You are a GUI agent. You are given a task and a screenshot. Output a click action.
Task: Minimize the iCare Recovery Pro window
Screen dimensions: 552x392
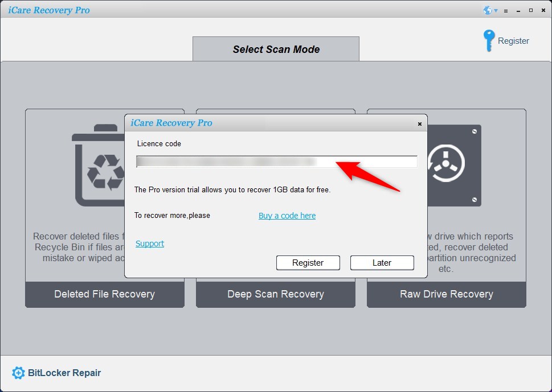tap(518, 11)
